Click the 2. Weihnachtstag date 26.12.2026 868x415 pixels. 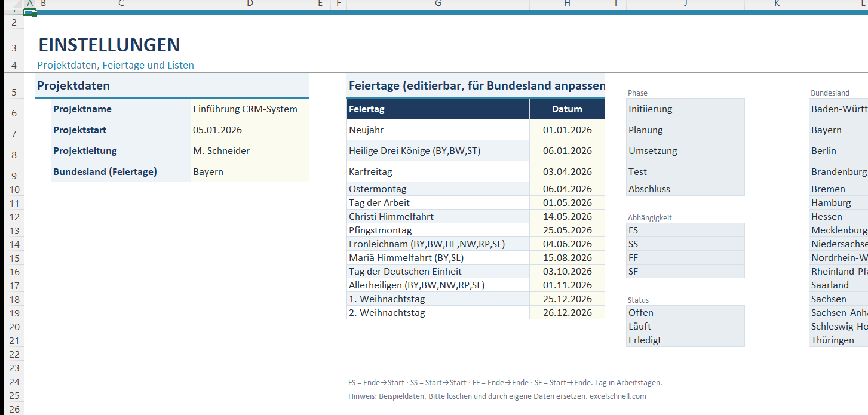pos(567,312)
